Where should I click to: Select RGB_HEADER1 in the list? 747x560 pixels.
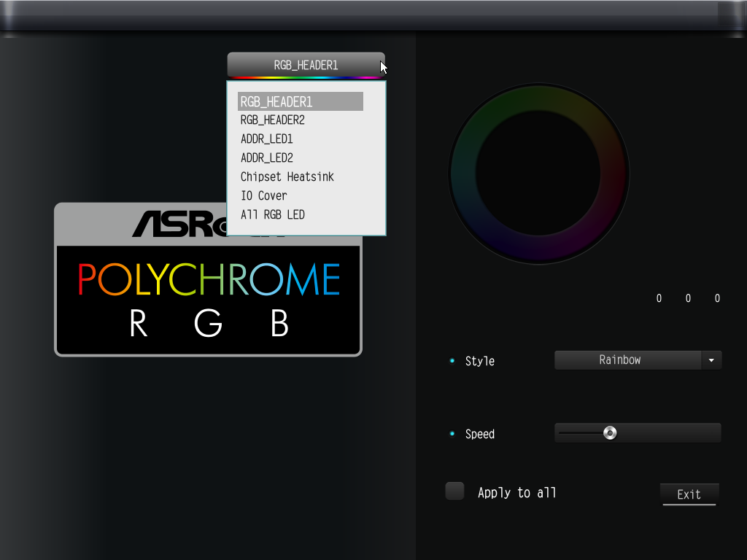[x=301, y=101]
